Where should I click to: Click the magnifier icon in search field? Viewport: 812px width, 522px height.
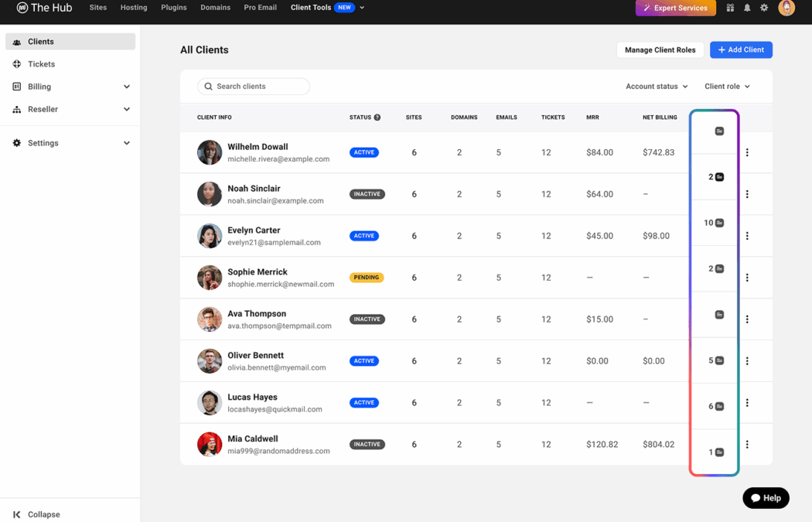pyautogui.click(x=208, y=86)
